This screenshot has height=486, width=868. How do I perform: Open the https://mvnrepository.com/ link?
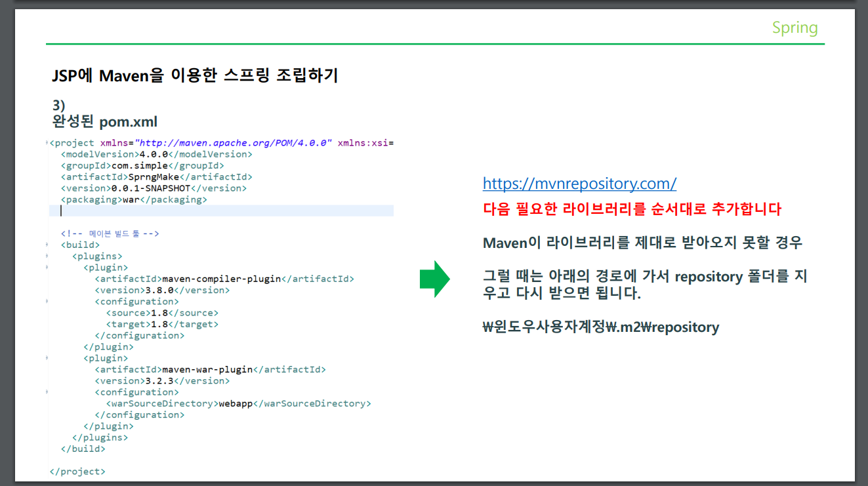tap(579, 183)
